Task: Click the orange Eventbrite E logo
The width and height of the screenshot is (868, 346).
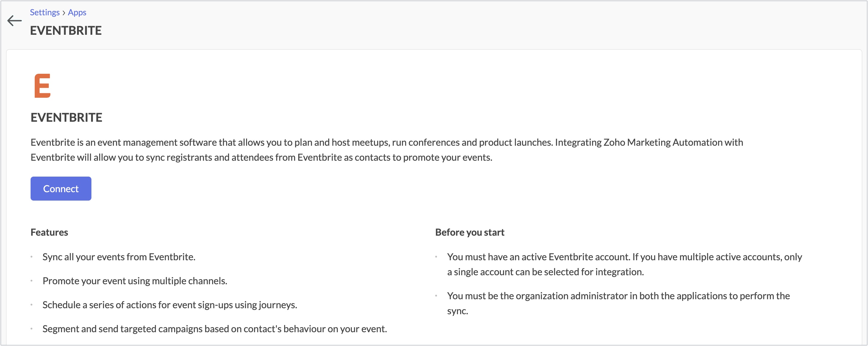Action: (43, 86)
